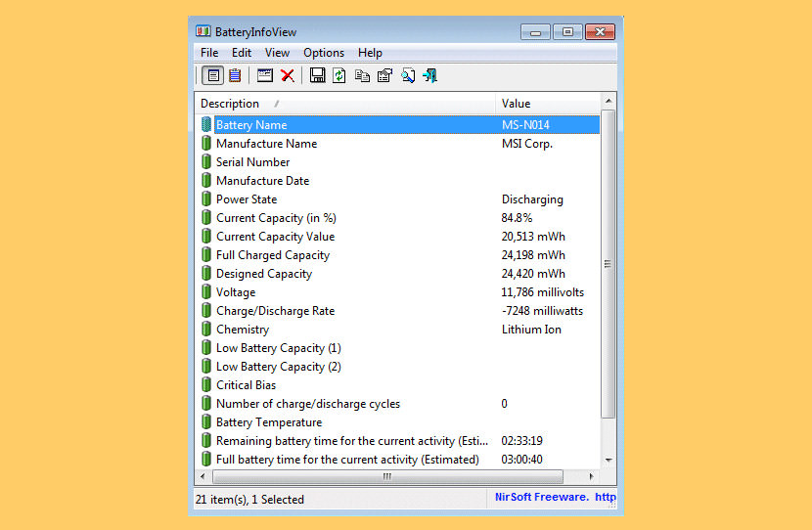Click the 21 item(s), 1 Selected status text
This screenshot has height=530, width=812.
(x=249, y=500)
